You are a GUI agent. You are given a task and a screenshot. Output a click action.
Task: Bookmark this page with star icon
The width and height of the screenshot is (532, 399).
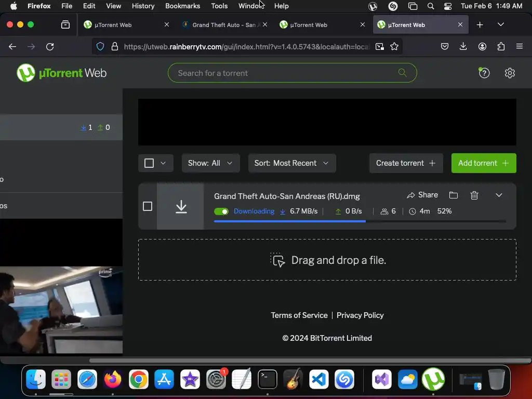click(x=394, y=46)
